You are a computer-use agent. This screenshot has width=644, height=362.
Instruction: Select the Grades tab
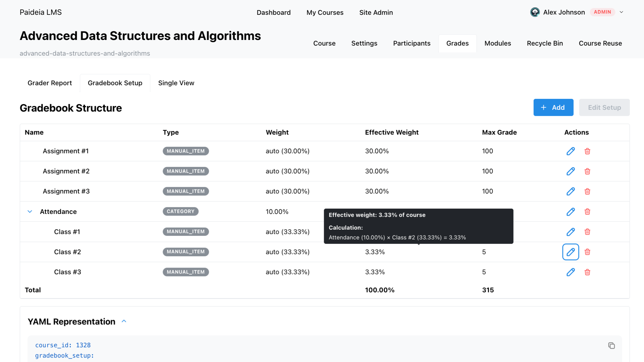[x=457, y=43]
